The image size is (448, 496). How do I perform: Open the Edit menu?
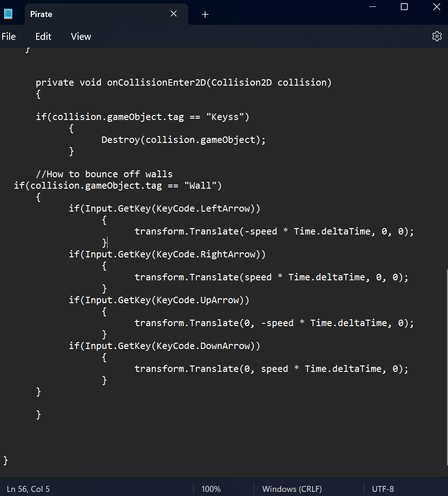coord(43,37)
